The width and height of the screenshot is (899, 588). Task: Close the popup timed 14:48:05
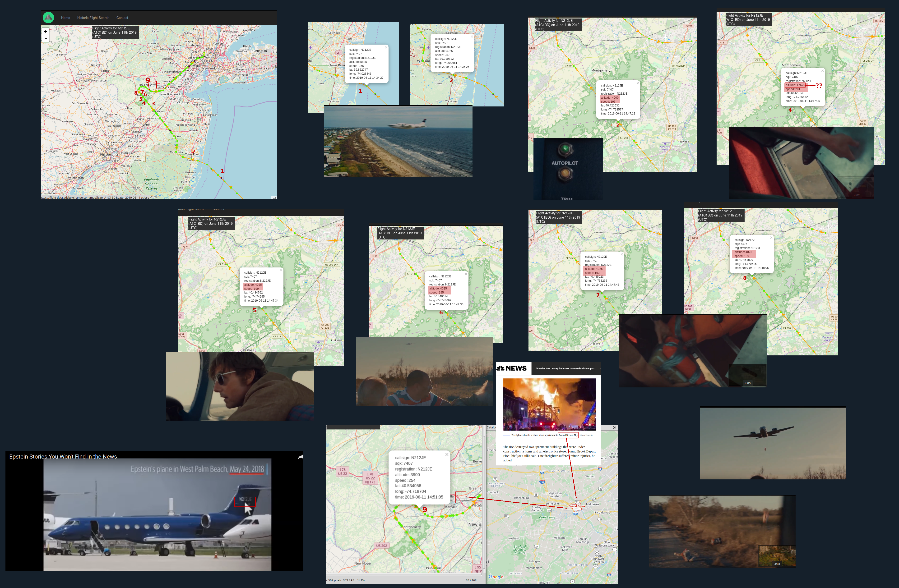tap(771, 238)
